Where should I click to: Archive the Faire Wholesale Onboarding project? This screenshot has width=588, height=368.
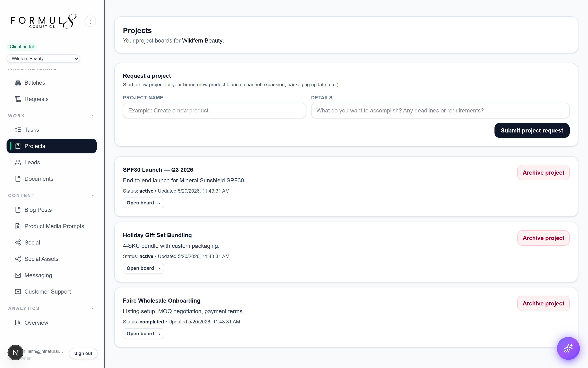(x=543, y=304)
